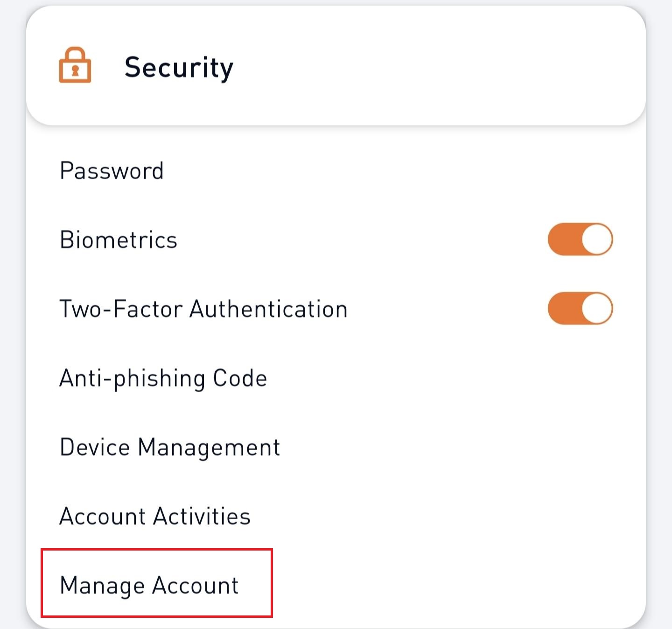Click the word "Code" in Anti-phishing Code
This screenshot has width=672, height=629.
240,378
